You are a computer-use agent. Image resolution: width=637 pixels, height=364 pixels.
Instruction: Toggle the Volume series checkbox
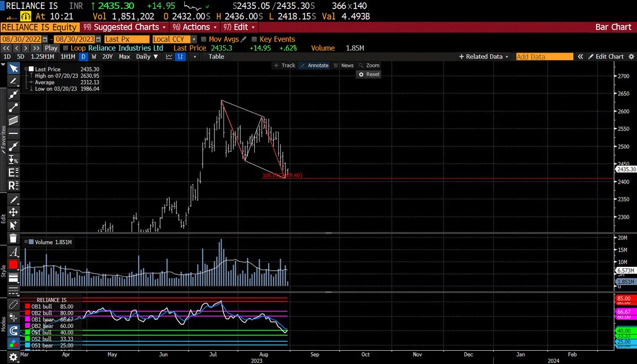coord(31,242)
